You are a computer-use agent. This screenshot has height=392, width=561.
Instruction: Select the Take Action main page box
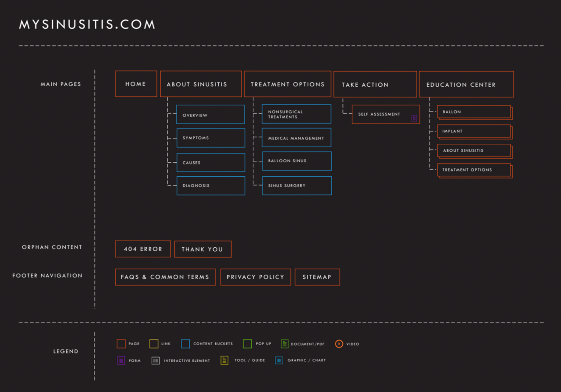point(375,84)
